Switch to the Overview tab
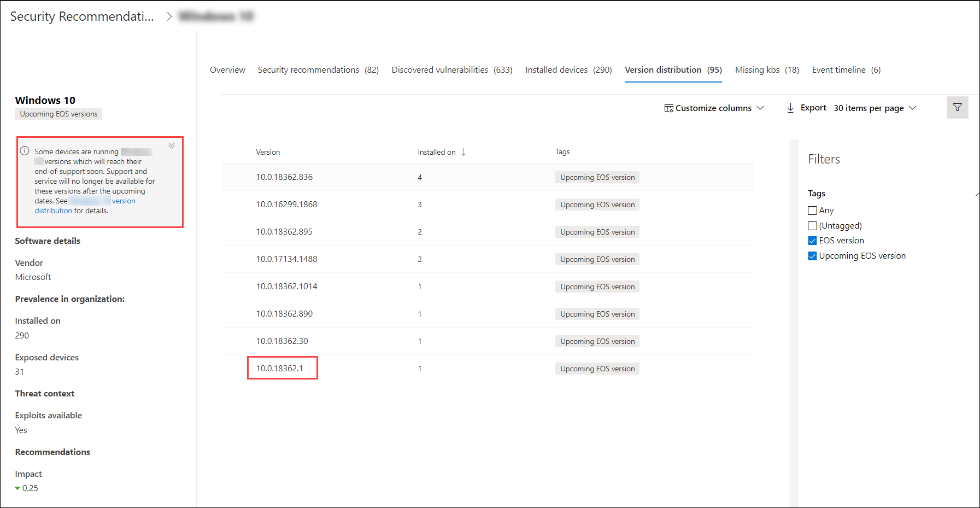This screenshot has height=508, width=980. (227, 70)
